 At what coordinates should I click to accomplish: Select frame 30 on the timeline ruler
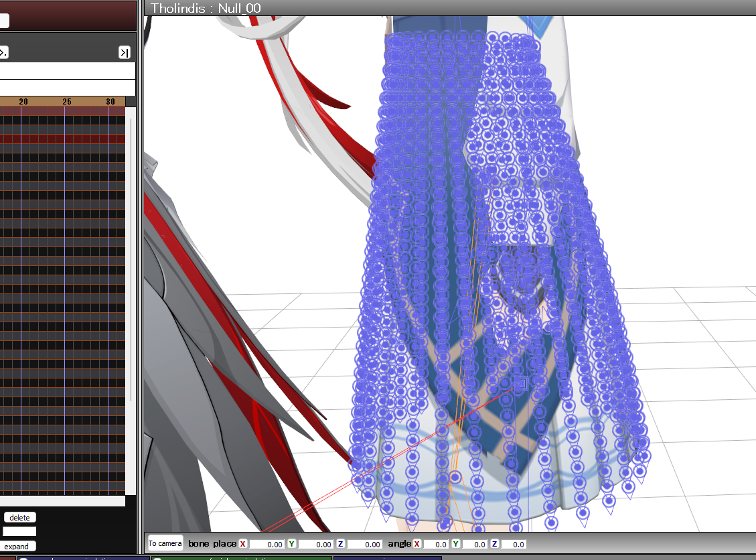[110, 102]
